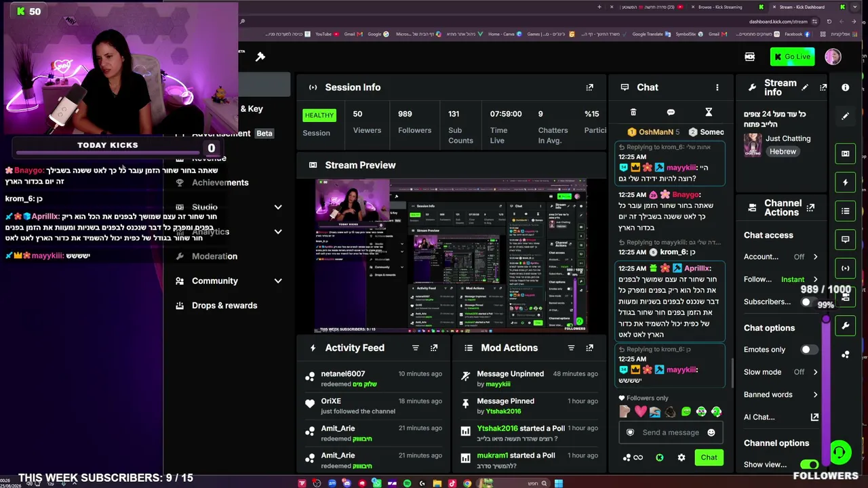
Task: Click the Just Chatting category thumbnail
Action: coord(753,145)
